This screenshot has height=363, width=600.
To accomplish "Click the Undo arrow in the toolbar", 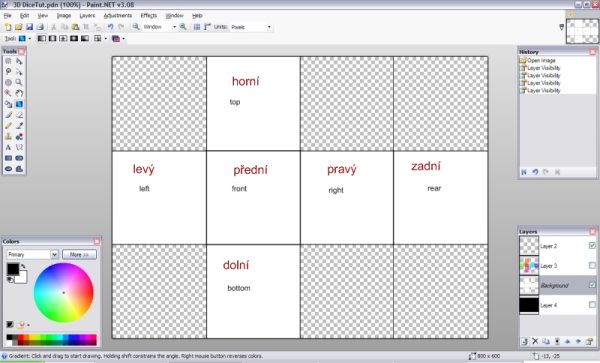I will [110, 27].
